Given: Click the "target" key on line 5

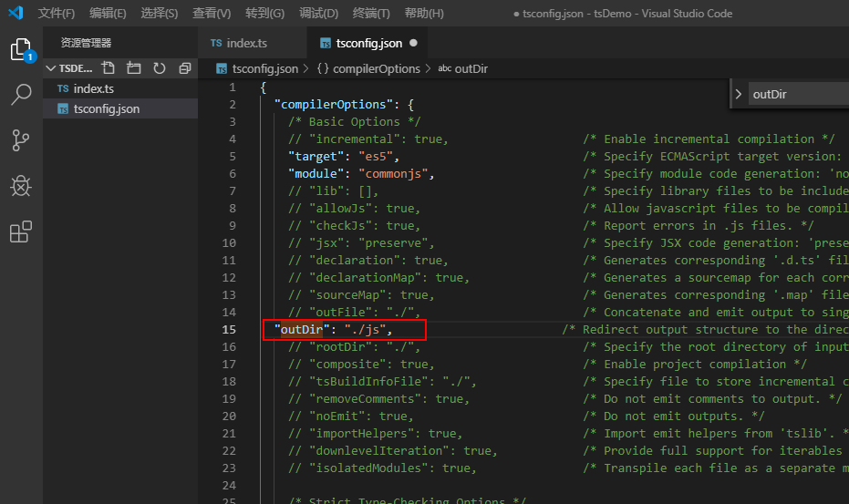Looking at the screenshot, I should click(316, 157).
